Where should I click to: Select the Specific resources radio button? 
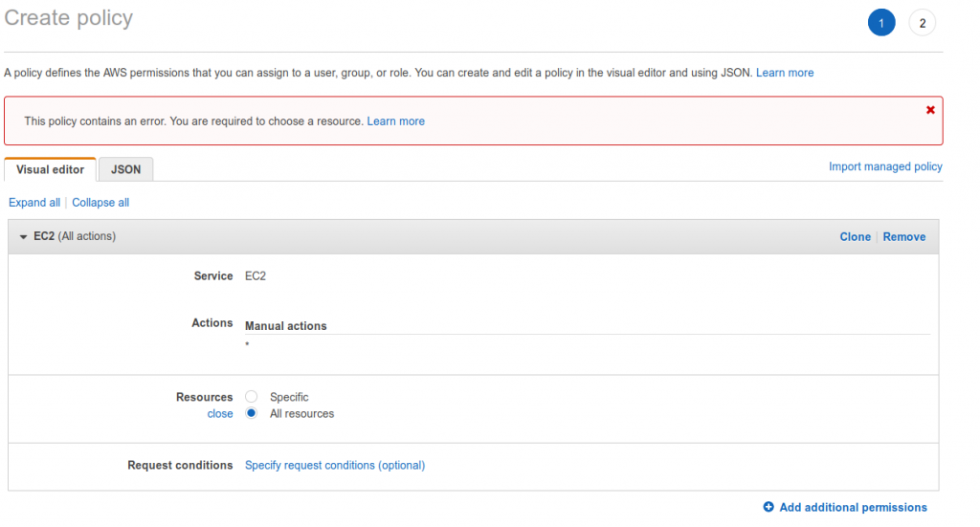252,397
